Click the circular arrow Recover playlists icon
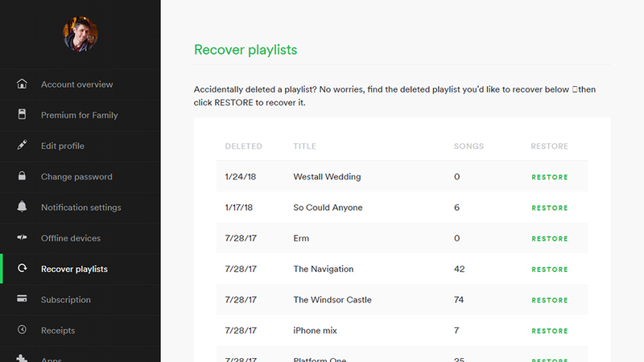The height and width of the screenshot is (362, 644). tap(23, 268)
